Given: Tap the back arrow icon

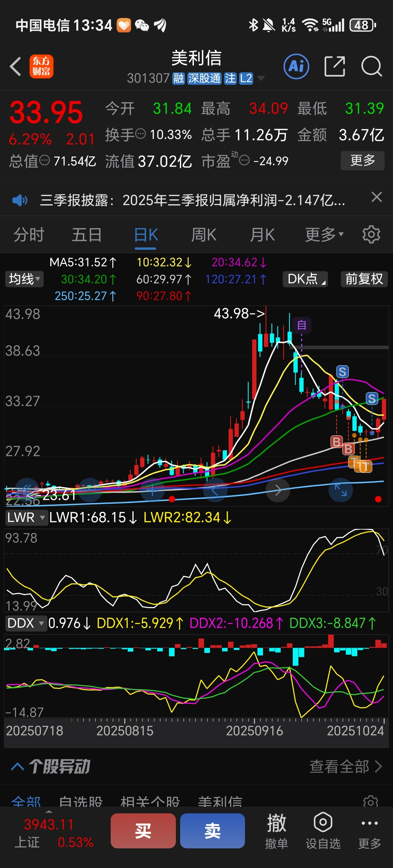Looking at the screenshot, I should (x=15, y=66).
